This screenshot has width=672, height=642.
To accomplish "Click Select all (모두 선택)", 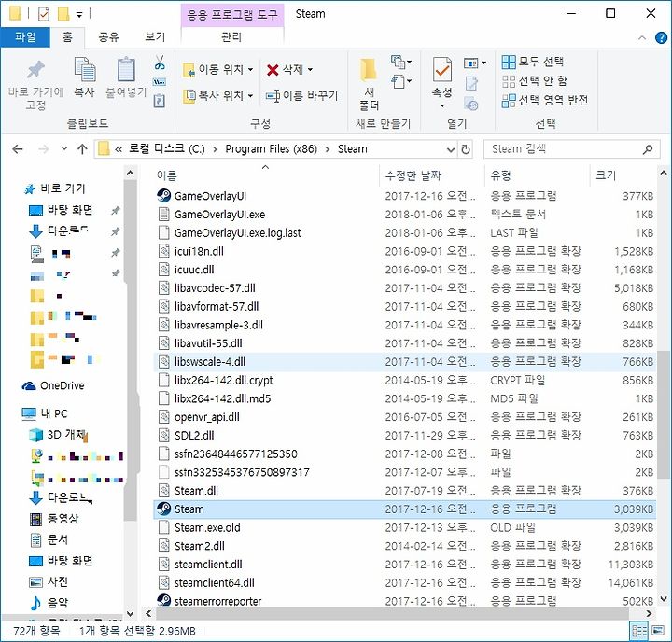I will 533,62.
